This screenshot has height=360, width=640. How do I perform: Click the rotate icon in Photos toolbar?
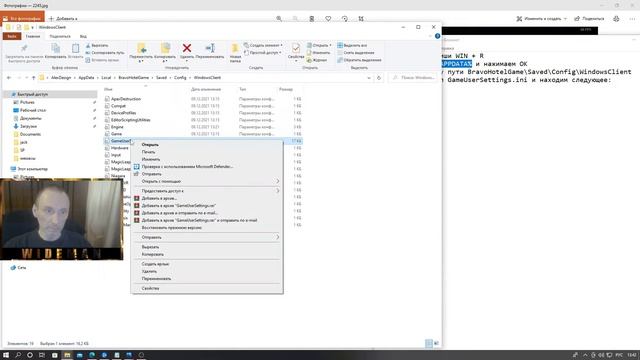click(x=345, y=19)
